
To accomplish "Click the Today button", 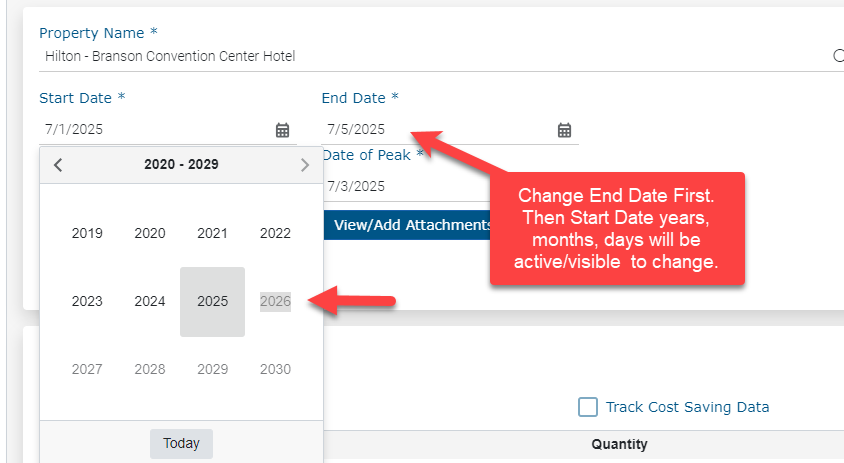I will click(181, 443).
